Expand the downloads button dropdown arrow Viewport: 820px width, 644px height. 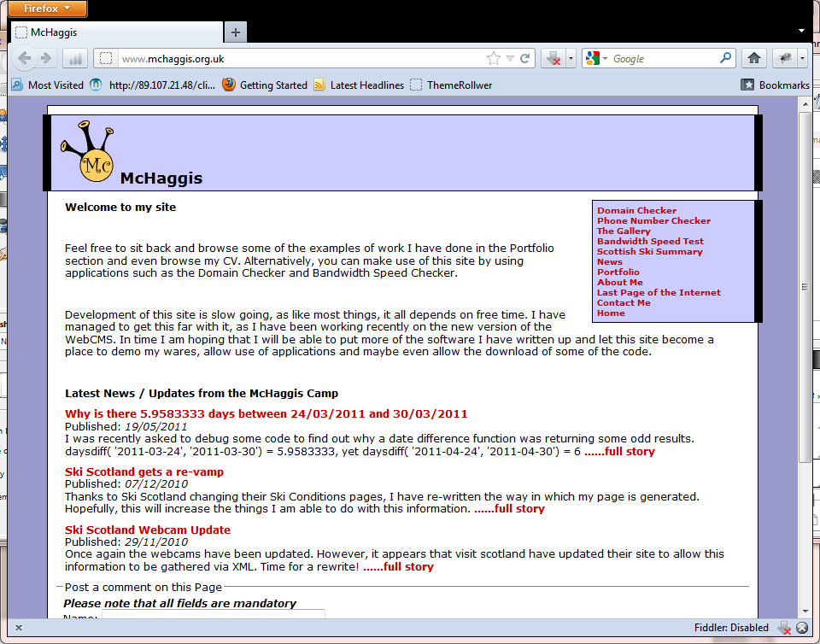(x=571, y=59)
